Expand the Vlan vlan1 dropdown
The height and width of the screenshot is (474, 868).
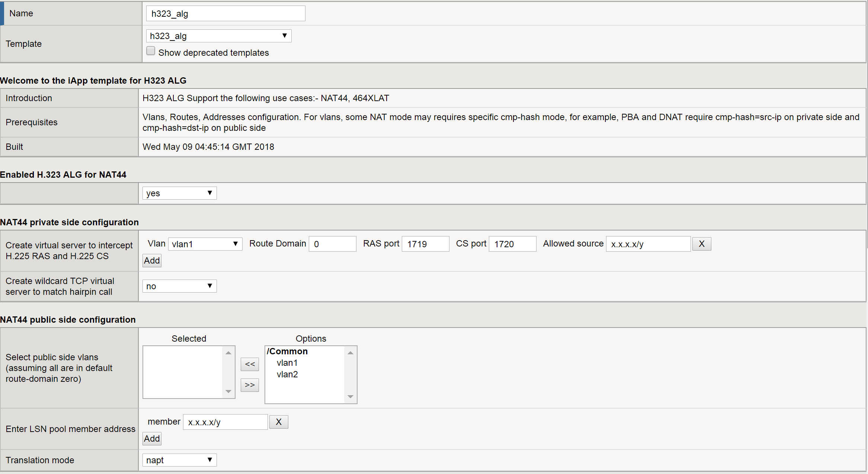[205, 244]
